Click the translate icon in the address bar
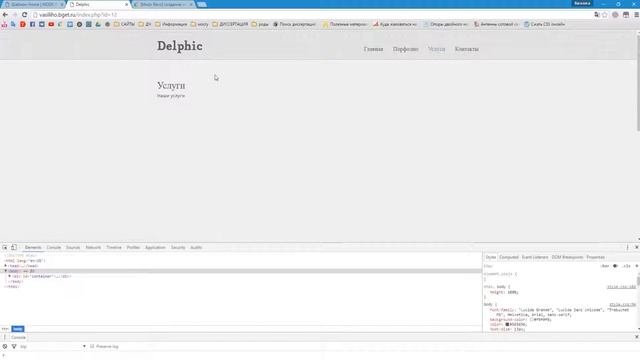The width and height of the screenshot is (640, 360). coord(597,15)
